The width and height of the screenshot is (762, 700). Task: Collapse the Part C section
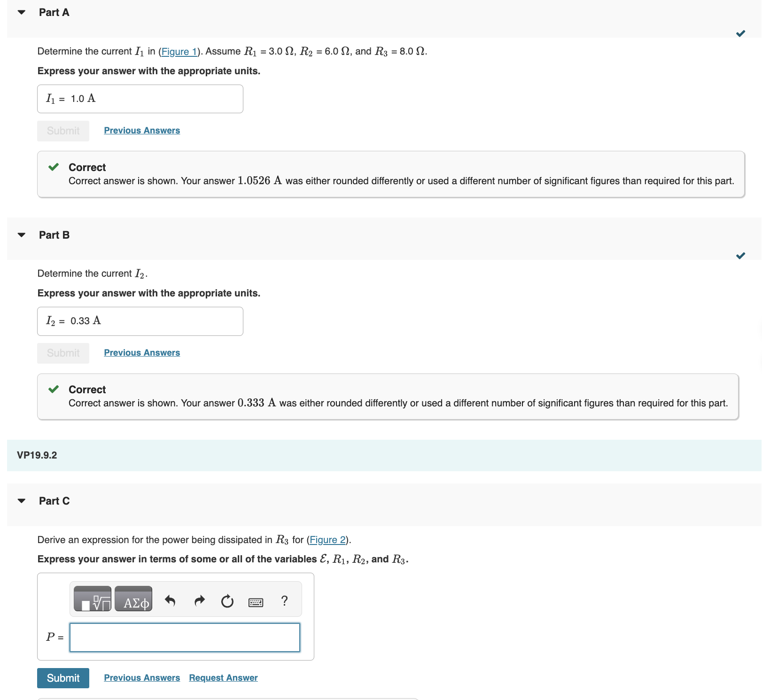click(x=21, y=500)
